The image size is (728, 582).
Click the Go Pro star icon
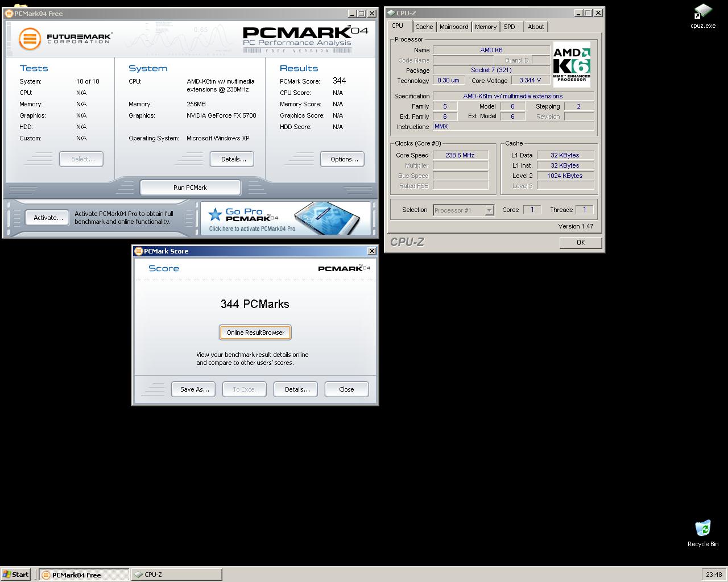coord(215,214)
